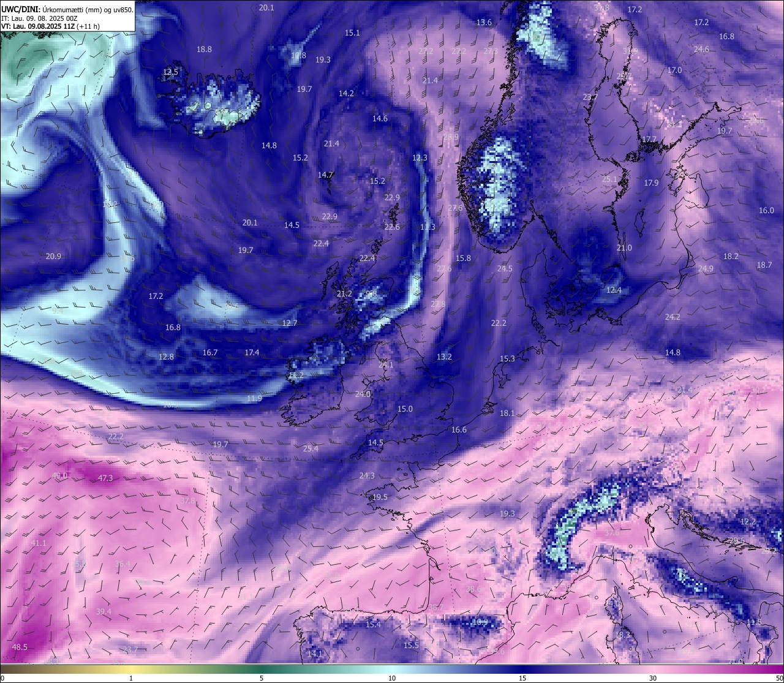Click the 12.8 map value
The height and width of the screenshot is (683, 784).
pos(166,357)
